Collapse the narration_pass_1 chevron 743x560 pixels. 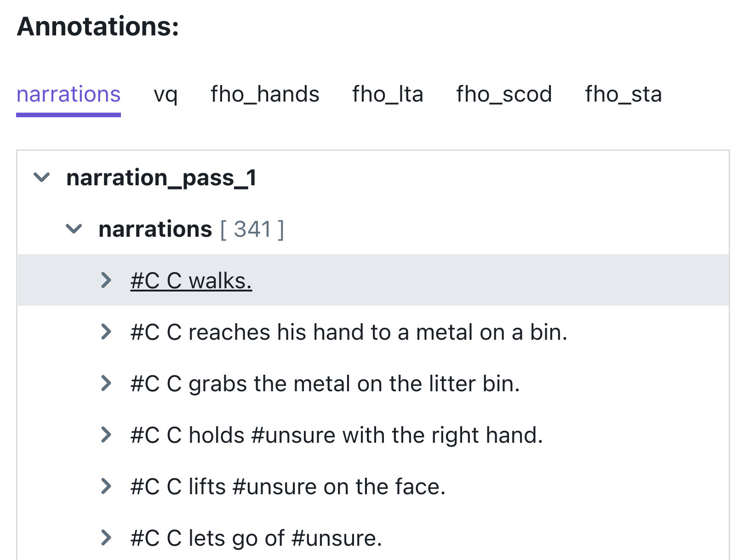pos(42,177)
